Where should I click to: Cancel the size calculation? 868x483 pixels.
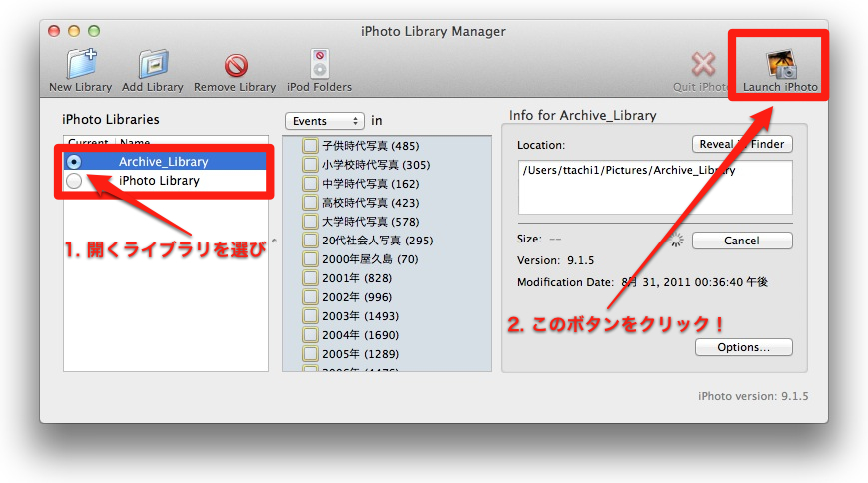coord(741,241)
